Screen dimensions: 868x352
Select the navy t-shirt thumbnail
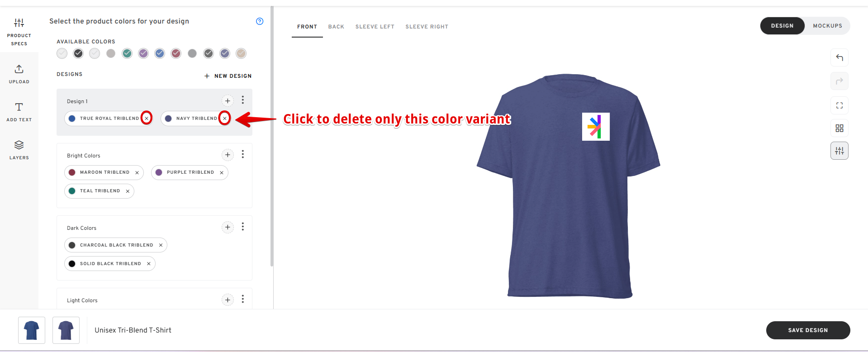pos(66,330)
